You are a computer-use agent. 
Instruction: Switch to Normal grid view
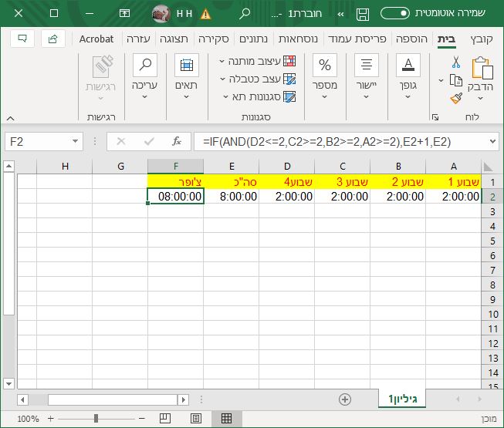tap(226, 419)
